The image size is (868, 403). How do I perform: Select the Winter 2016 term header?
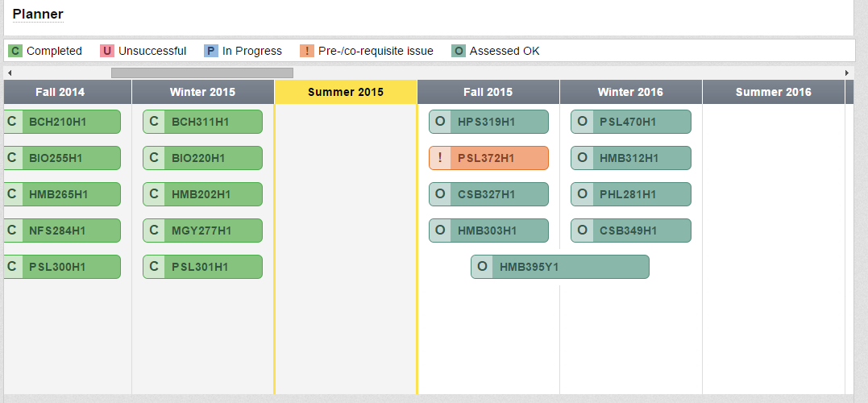(630, 92)
